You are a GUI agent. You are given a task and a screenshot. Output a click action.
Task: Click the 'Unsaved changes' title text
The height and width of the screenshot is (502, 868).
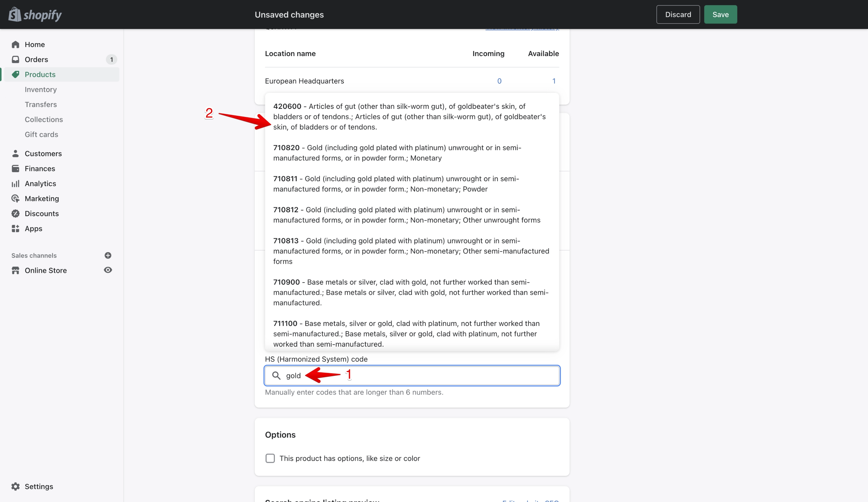(x=289, y=14)
